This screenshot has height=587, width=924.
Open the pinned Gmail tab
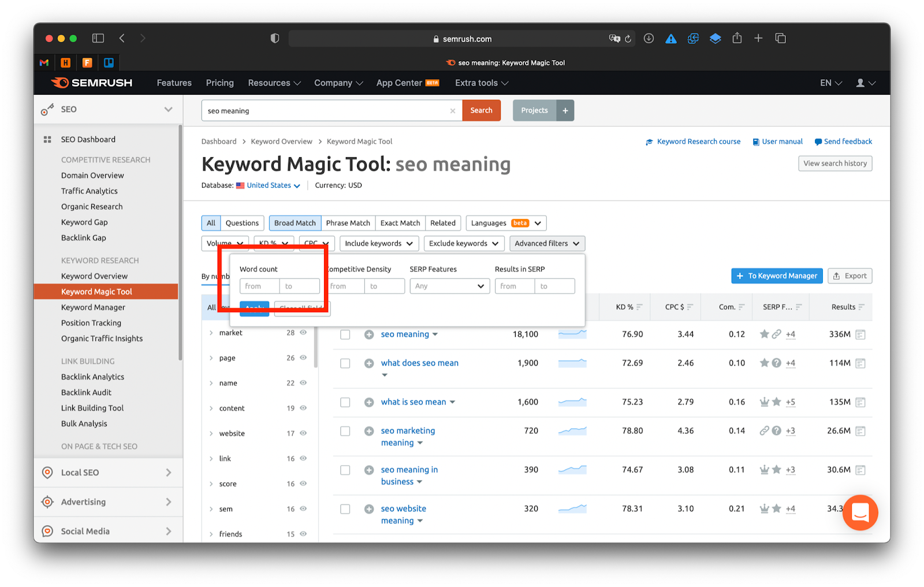point(44,62)
